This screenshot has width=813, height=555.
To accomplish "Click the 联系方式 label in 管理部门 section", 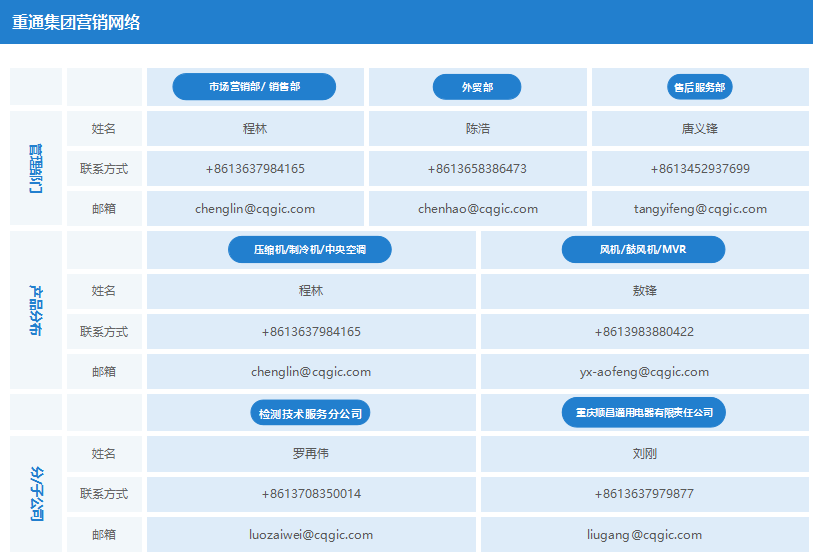I will click(x=104, y=169).
